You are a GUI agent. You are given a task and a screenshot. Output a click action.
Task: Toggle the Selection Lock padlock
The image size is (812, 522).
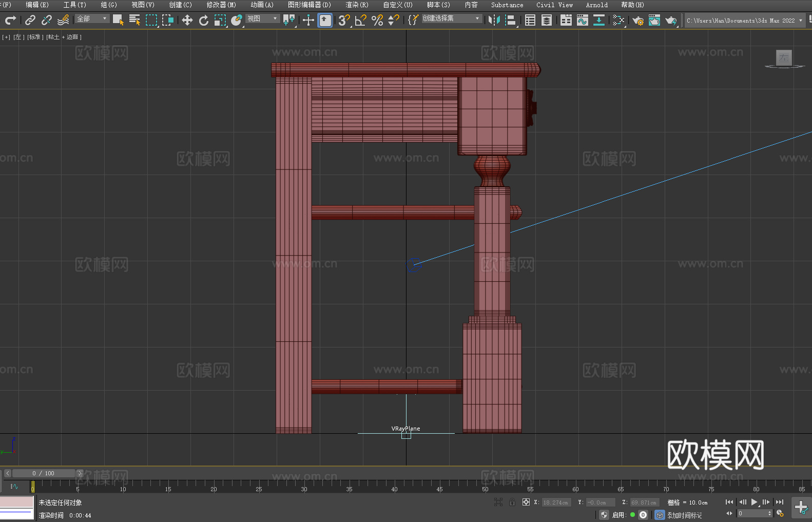pyautogui.click(x=512, y=502)
